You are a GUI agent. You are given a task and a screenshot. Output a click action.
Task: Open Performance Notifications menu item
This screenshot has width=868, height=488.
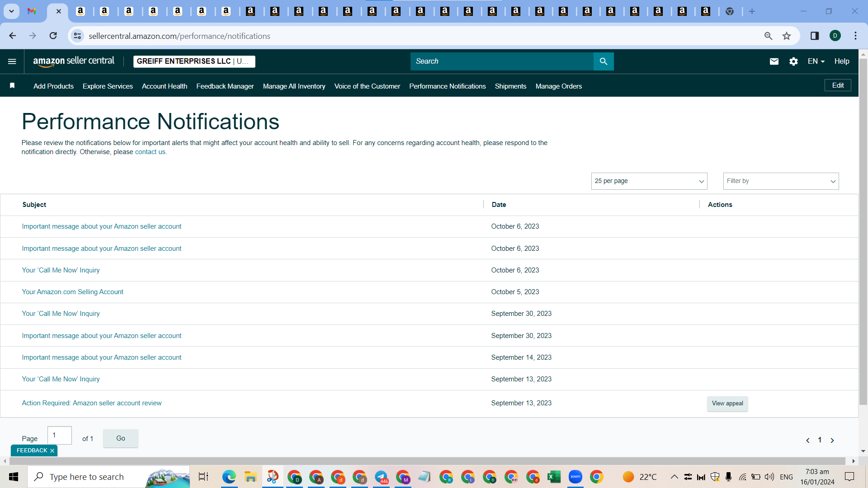[x=448, y=86]
